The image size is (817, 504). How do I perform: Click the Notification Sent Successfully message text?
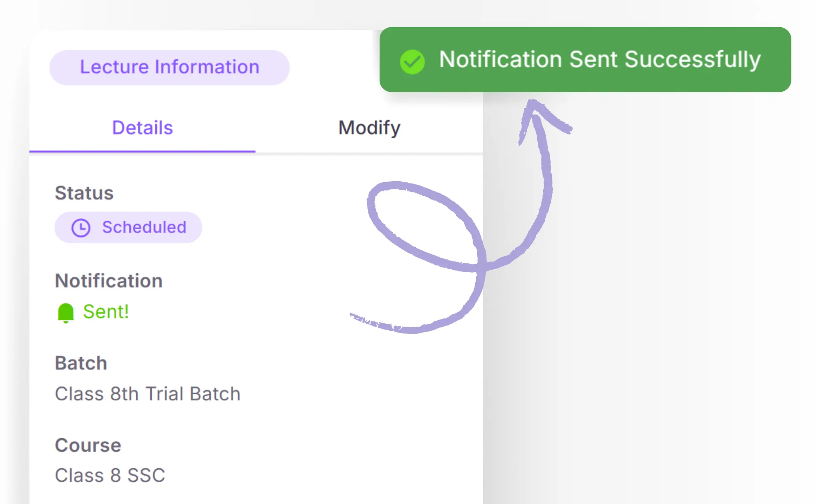(600, 59)
